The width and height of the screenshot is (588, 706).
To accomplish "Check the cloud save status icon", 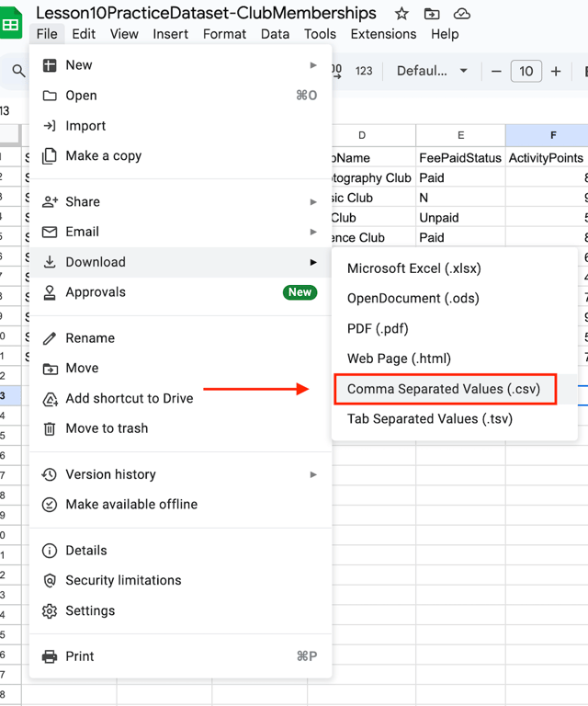I will click(461, 14).
